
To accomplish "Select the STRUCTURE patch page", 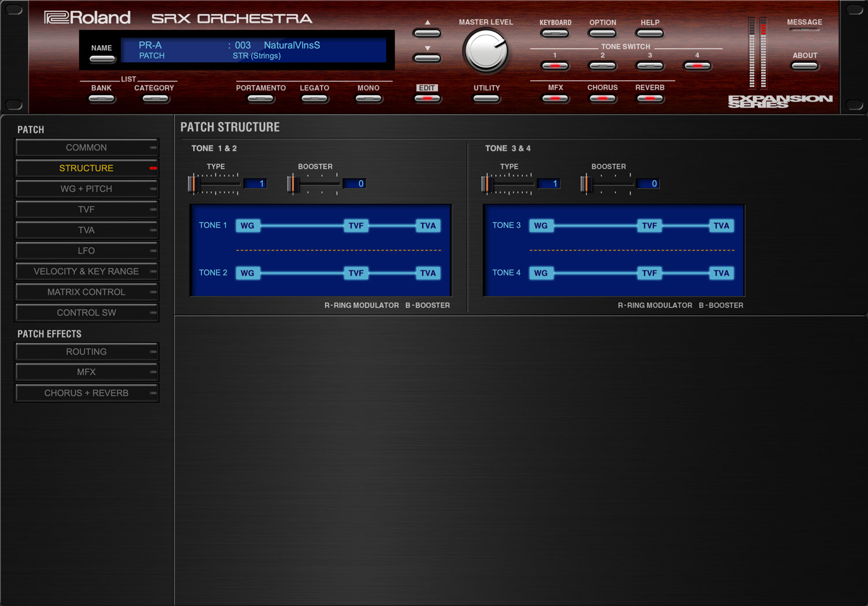I will point(87,168).
